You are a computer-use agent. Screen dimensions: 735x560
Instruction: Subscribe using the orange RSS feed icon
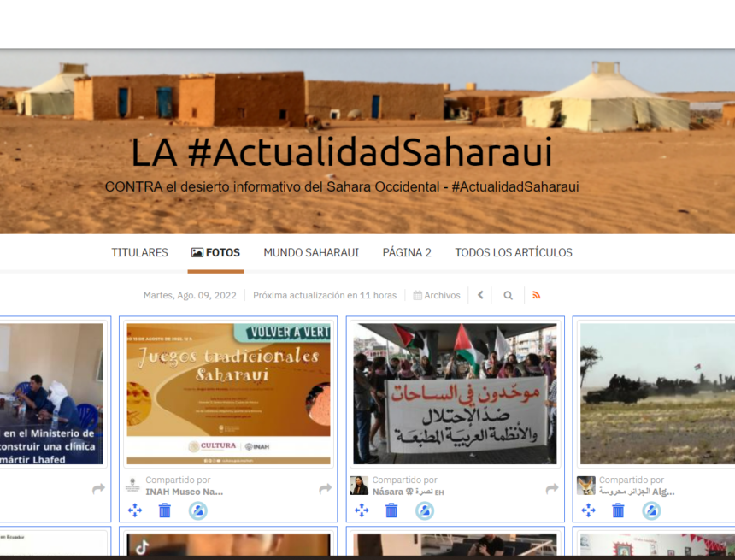[536, 294]
